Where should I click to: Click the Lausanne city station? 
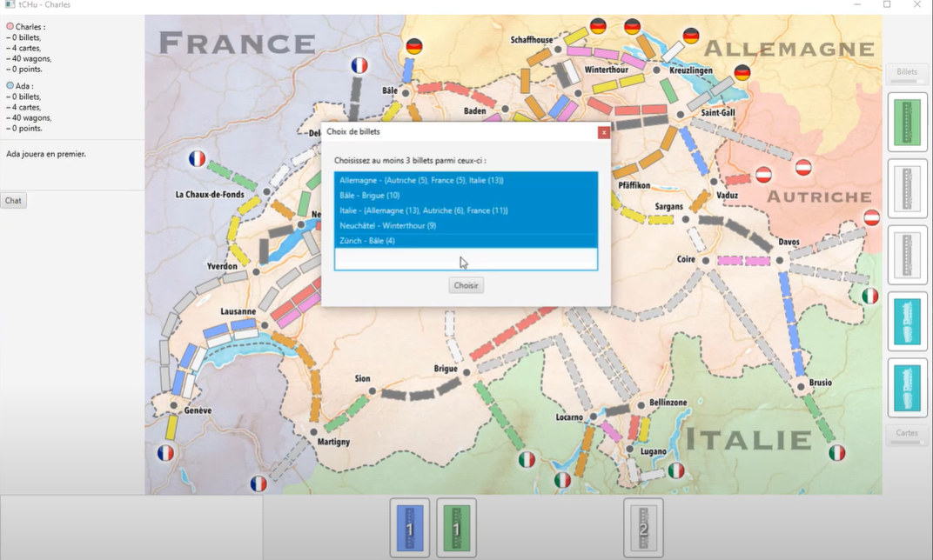tap(265, 325)
